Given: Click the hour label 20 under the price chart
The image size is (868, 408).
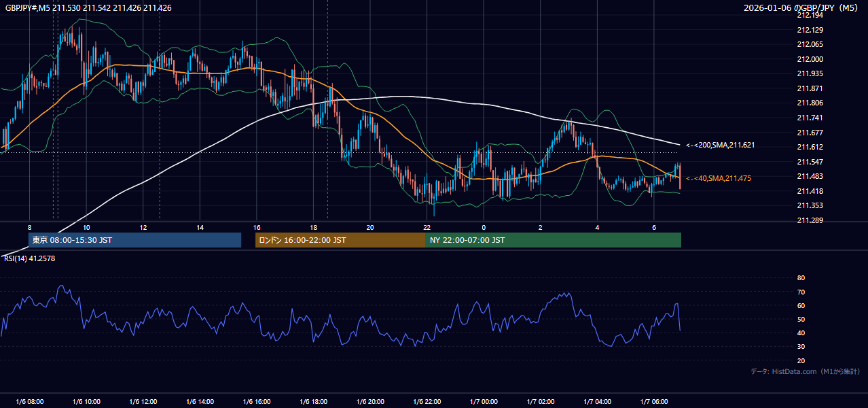Looking at the screenshot, I should (x=370, y=227).
